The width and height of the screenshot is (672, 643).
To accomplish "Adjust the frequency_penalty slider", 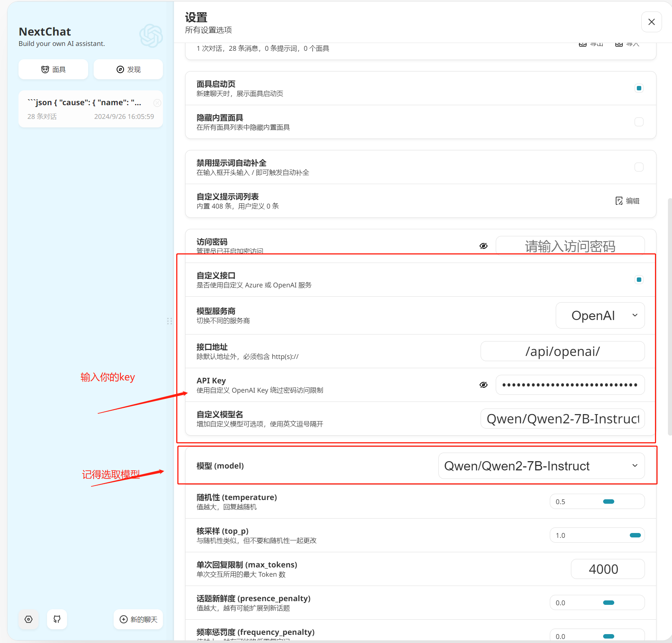I will [x=608, y=636].
